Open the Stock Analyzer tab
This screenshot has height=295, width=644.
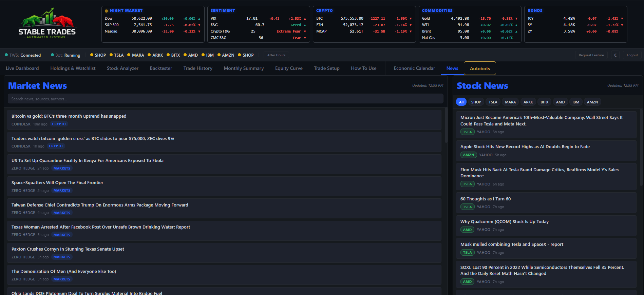(x=122, y=68)
